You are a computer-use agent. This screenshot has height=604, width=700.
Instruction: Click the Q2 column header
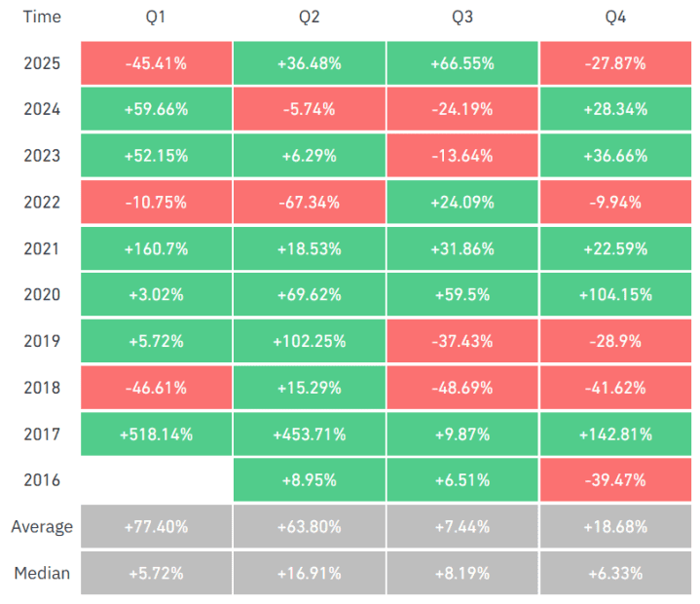tap(309, 18)
